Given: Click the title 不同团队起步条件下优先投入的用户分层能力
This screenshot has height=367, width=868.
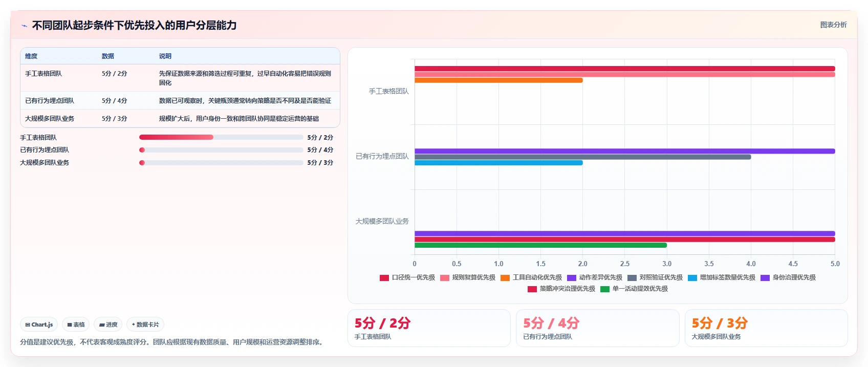Looking at the screenshot, I should point(134,25).
